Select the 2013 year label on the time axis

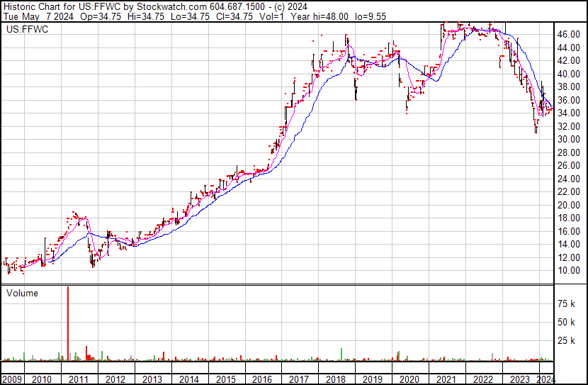(152, 379)
